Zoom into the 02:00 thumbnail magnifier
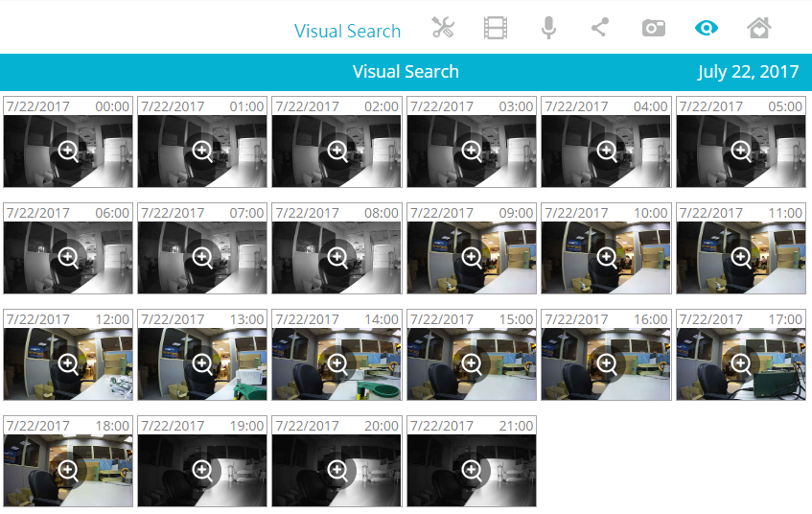Image resolution: width=812 pixels, height=514 pixels. click(337, 151)
